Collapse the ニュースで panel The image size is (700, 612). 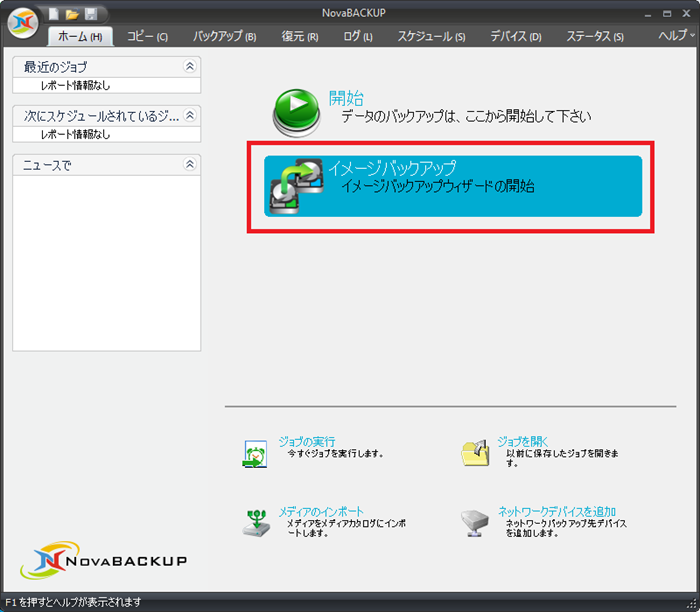pos(190,165)
